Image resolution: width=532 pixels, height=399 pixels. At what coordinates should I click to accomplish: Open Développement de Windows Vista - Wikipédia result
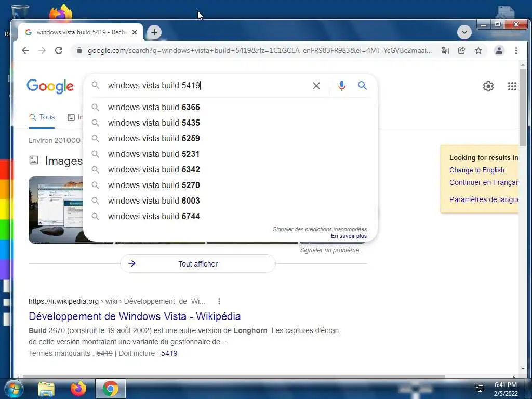(x=135, y=316)
